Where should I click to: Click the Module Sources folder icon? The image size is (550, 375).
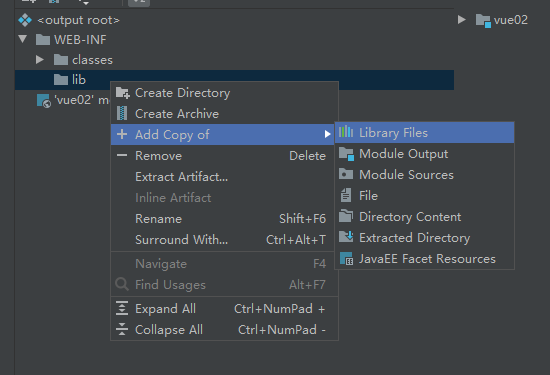click(346, 174)
